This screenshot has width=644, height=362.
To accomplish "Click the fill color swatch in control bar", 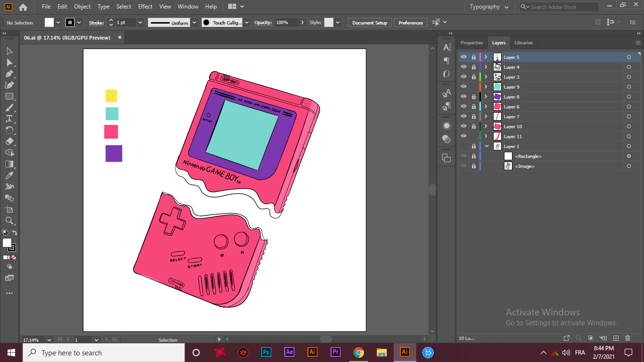I will [50, 23].
